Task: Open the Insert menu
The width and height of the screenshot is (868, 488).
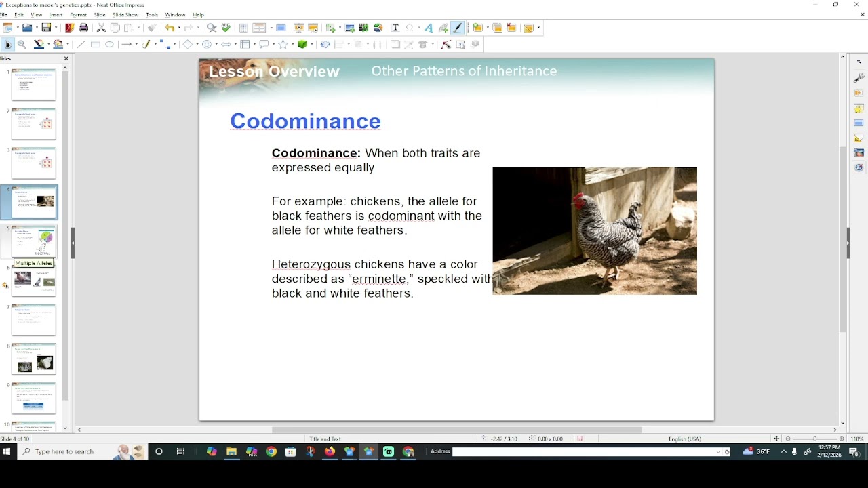Action: coord(56,14)
